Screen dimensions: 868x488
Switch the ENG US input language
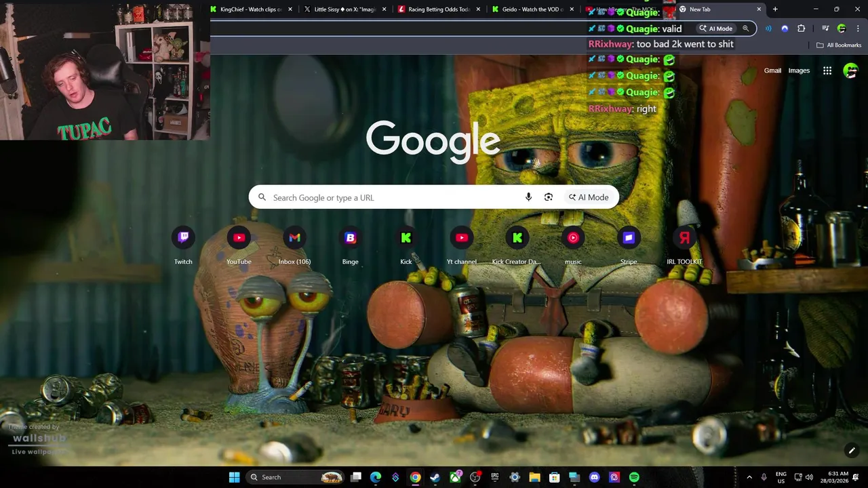point(781,477)
